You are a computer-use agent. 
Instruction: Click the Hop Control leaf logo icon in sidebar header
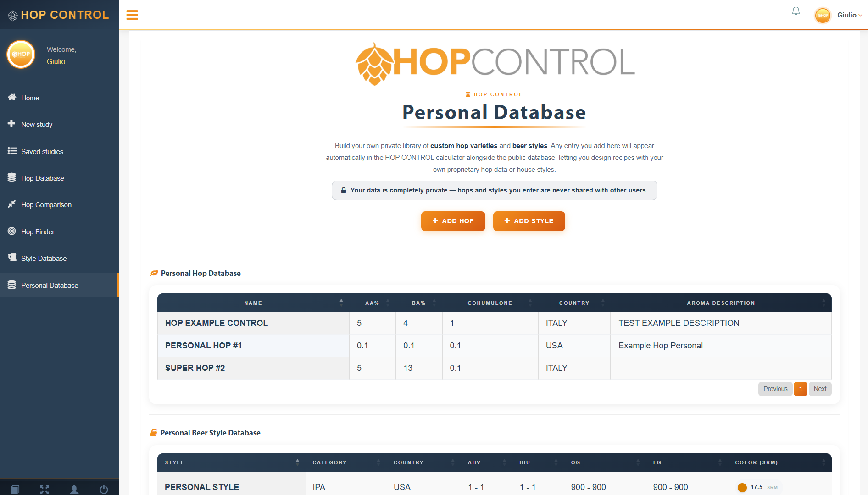(13, 16)
